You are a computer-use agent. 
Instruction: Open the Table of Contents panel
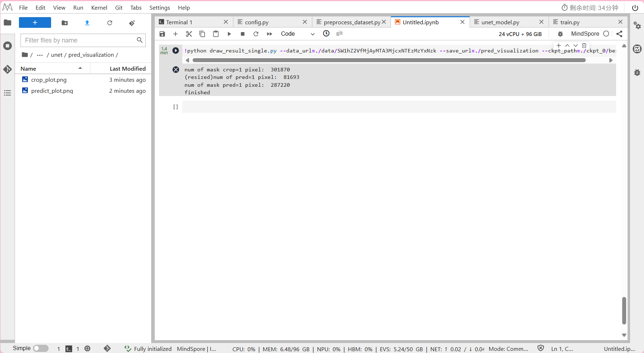pyautogui.click(x=8, y=93)
